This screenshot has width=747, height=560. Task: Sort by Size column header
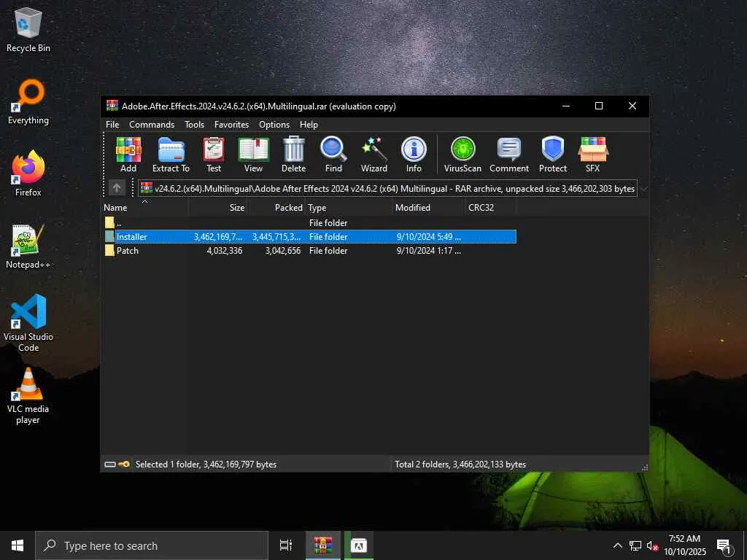pyautogui.click(x=217, y=208)
